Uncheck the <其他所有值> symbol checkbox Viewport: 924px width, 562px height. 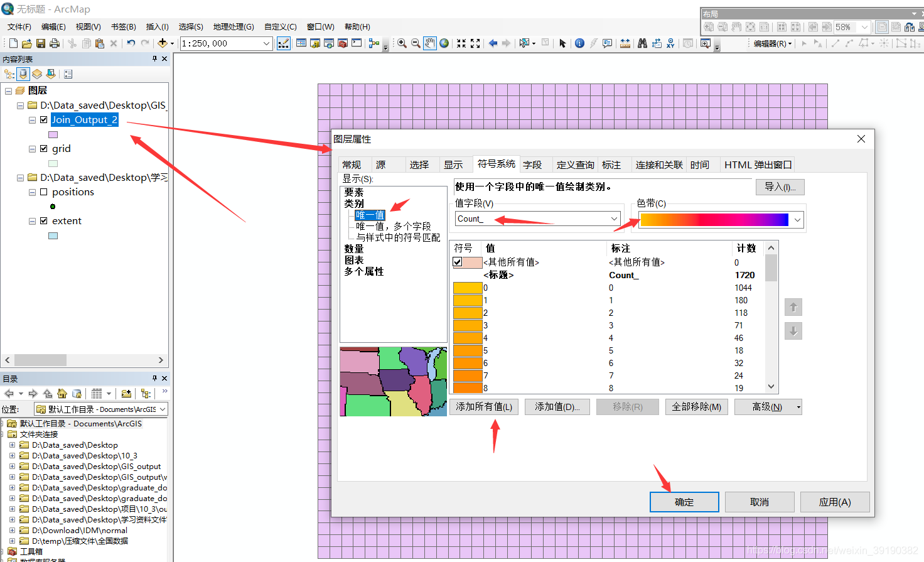click(458, 262)
